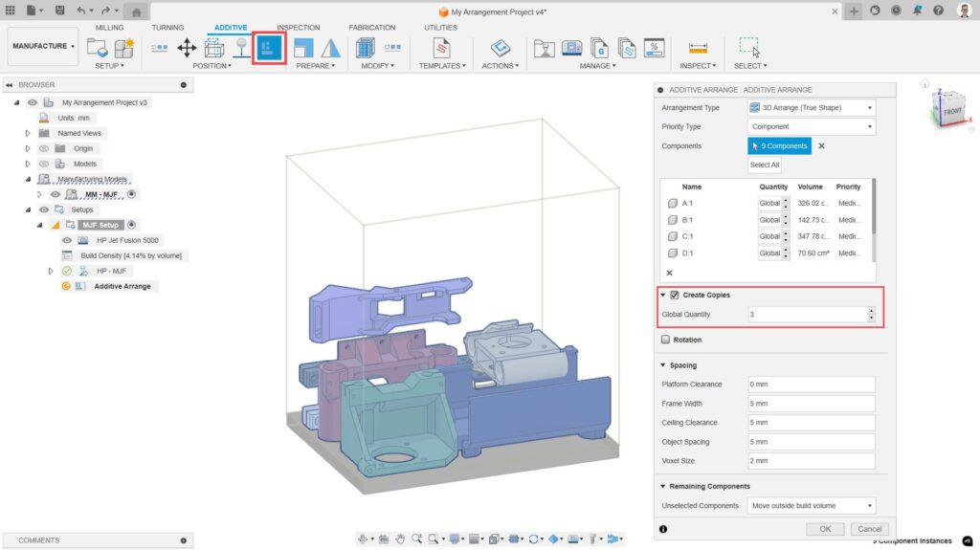Click the Object Spacing input field

click(811, 441)
